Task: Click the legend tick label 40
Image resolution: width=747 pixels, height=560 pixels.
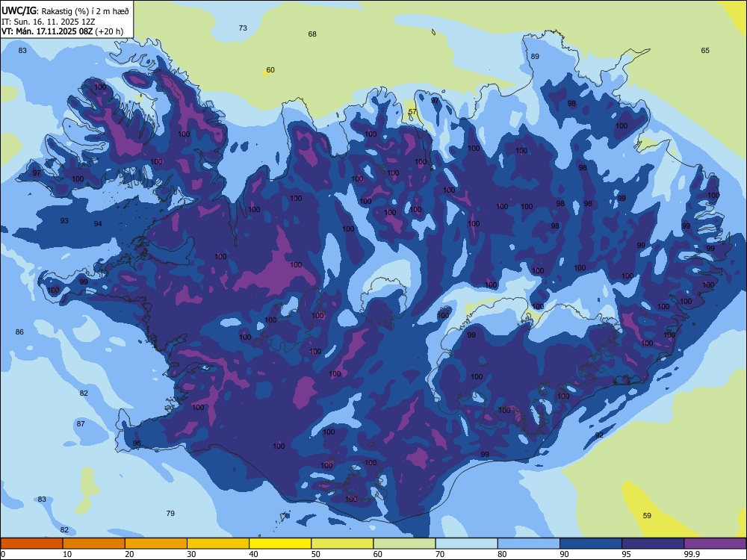Action: pos(253,554)
